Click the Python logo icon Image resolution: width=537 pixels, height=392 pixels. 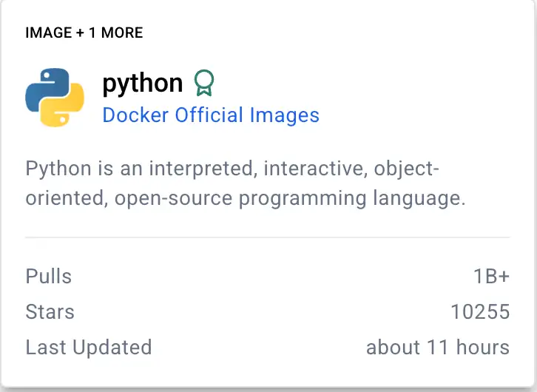[55, 98]
